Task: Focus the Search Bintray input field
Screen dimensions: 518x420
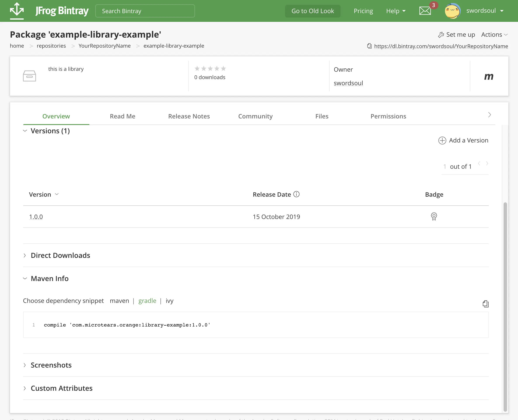Action: click(x=145, y=11)
